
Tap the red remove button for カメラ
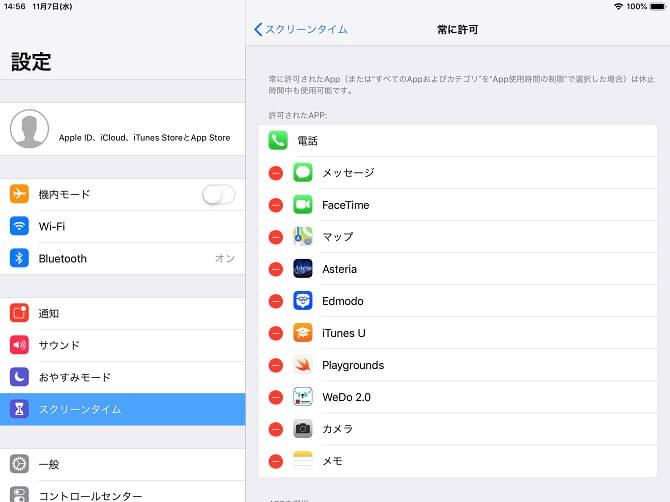(x=276, y=429)
